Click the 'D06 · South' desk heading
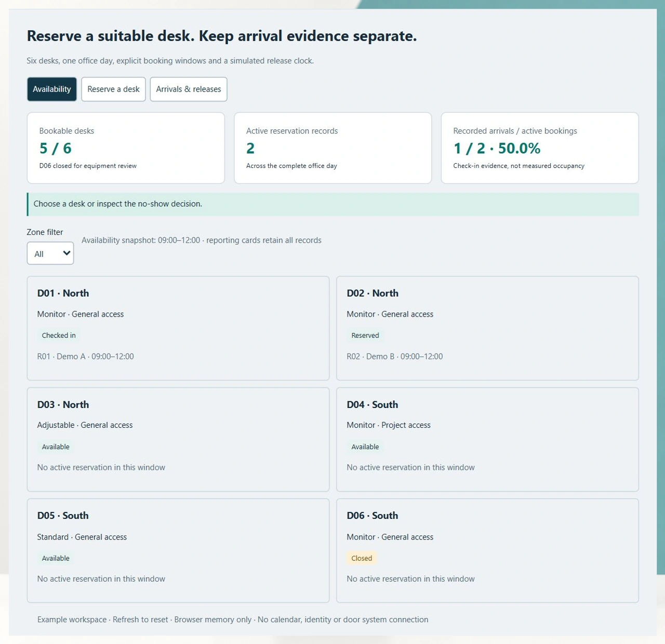665x644 pixels. pos(373,516)
